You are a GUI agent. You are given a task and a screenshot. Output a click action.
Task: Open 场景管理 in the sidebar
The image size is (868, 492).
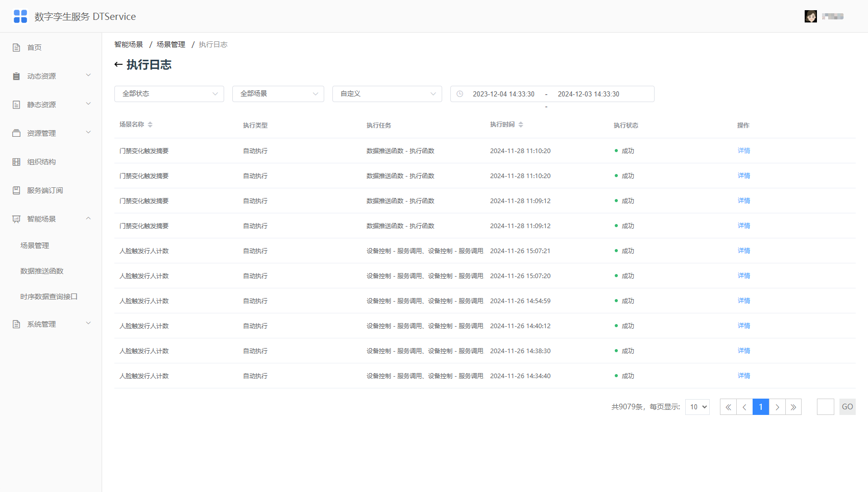coord(35,245)
